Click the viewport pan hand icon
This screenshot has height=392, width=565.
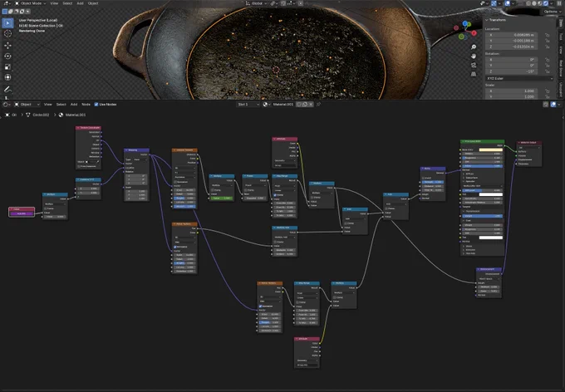474,56
